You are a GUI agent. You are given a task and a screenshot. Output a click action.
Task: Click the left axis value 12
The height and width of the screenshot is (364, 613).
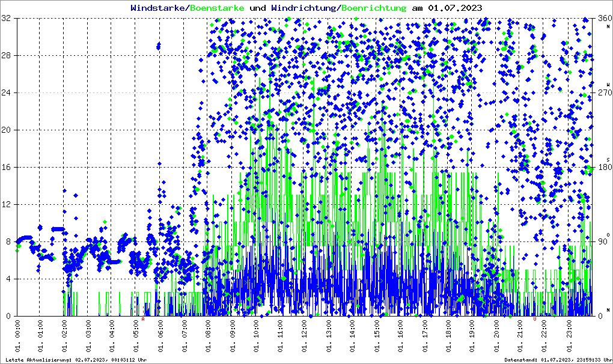tap(6, 204)
